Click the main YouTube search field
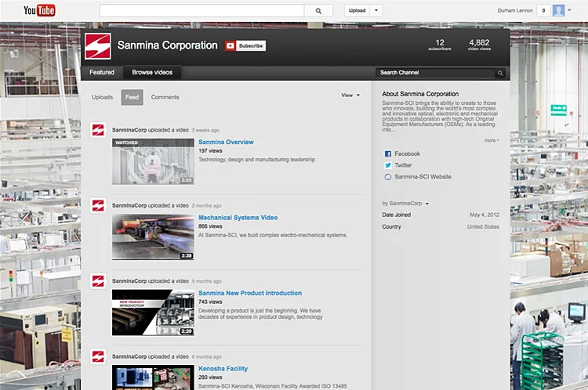Viewport: 588px width, 390px height. click(201, 11)
